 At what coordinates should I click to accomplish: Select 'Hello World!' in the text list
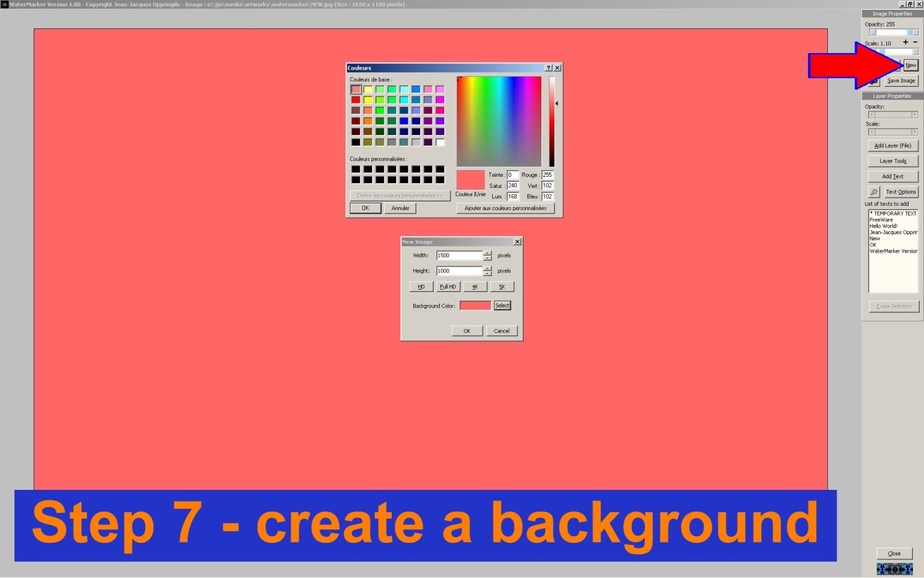point(883,226)
